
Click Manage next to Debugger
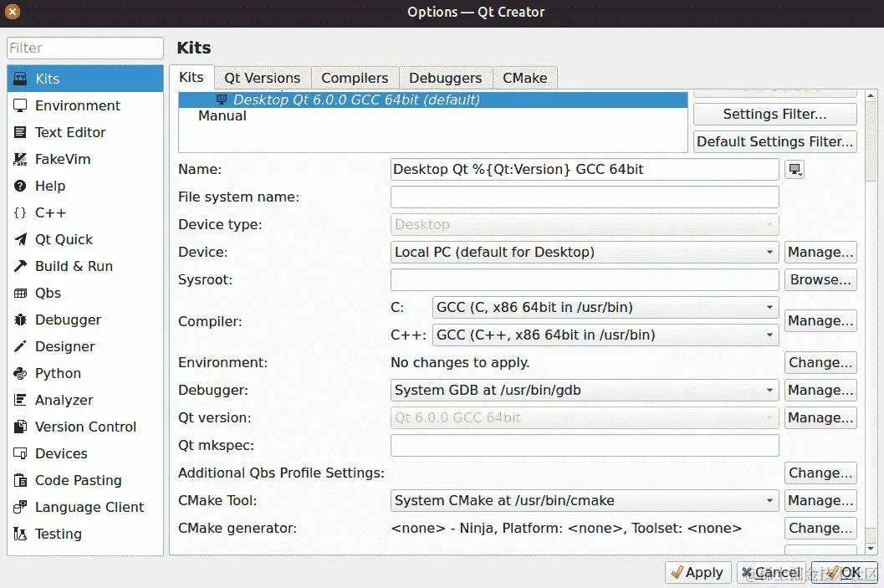pyautogui.click(x=821, y=390)
